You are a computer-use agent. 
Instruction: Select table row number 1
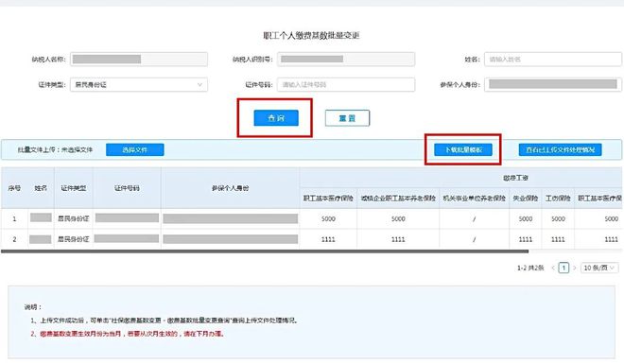[x=312, y=218]
